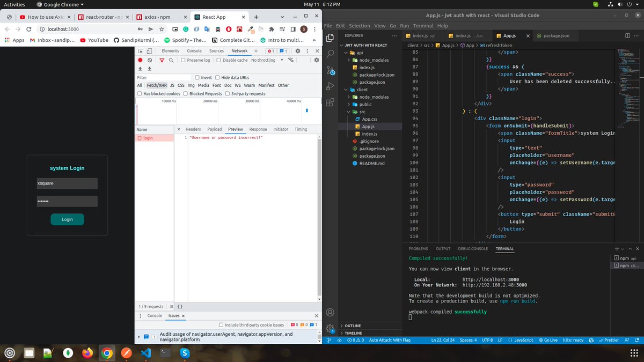Viewport: 644px width, 362px height.
Task: Open Source Control in VS Code activity bar
Action: [331, 71]
